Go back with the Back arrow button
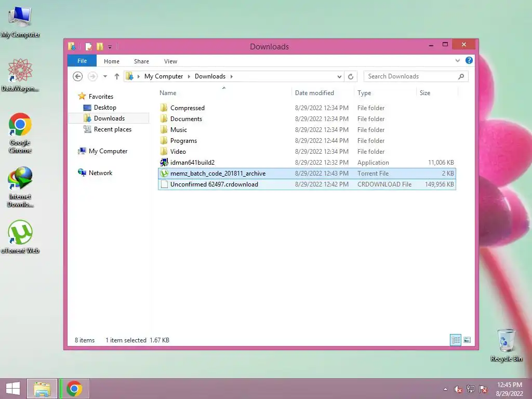Viewport: 532px width, 399px height. [x=78, y=76]
